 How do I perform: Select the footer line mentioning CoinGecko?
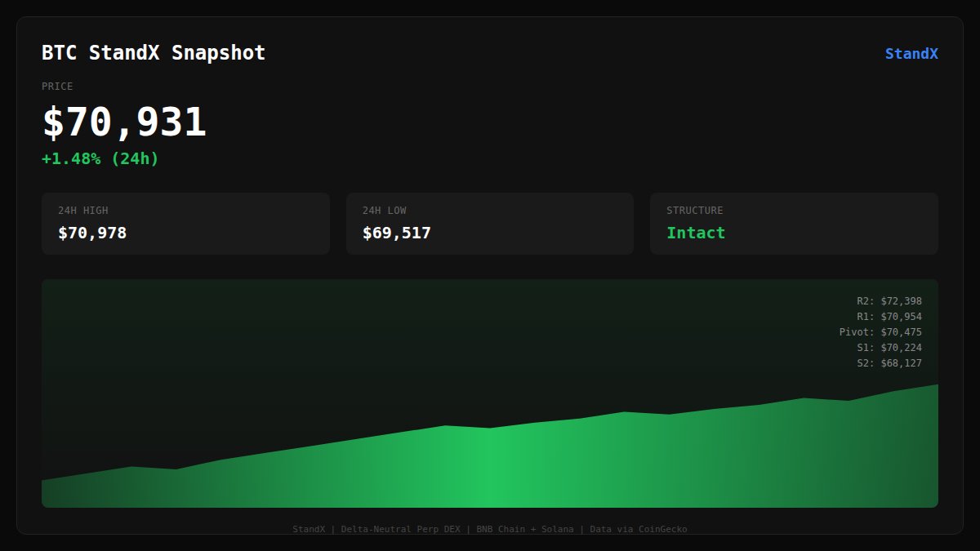[490, 529]
